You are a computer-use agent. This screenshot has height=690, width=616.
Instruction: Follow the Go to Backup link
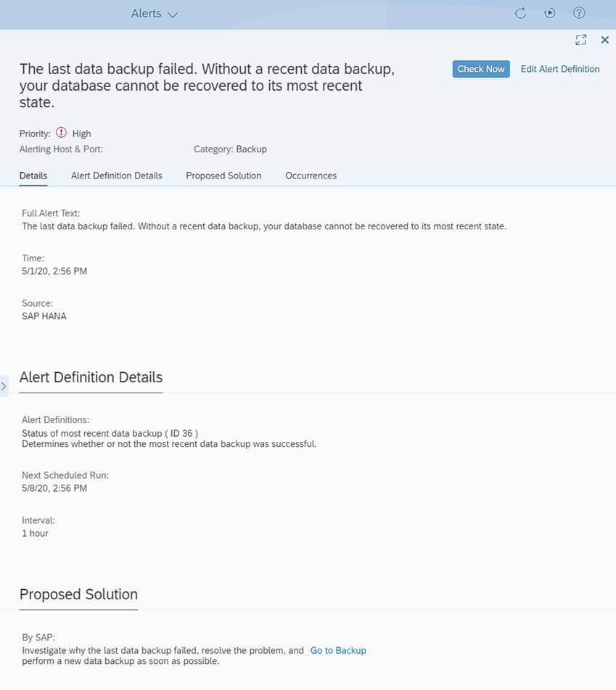coord(338,650)
